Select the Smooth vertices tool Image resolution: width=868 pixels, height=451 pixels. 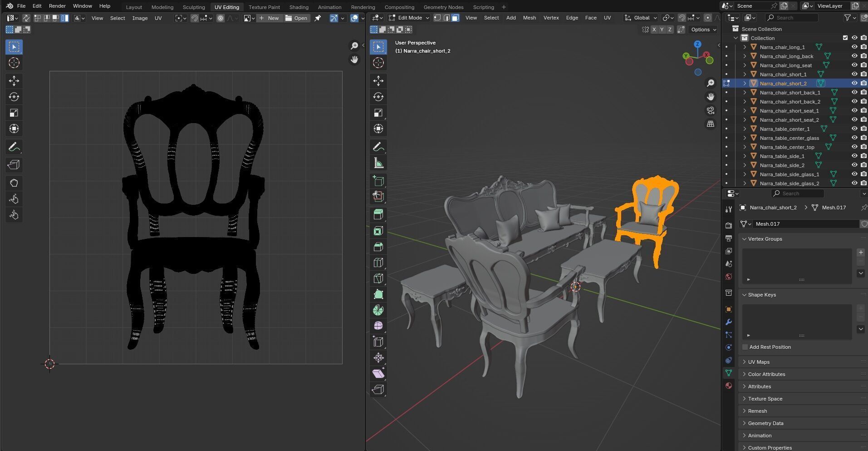click(x=378, y=326)
